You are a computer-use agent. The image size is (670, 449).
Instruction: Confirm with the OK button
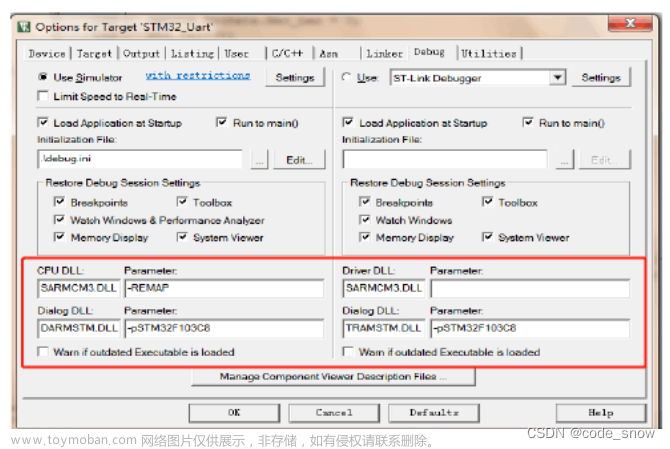point(234,413)
